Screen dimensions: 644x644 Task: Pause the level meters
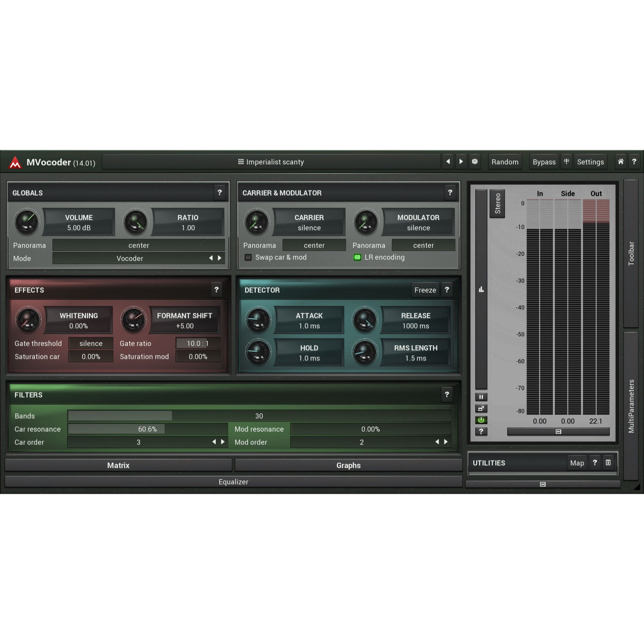click(x=481, y=397)
